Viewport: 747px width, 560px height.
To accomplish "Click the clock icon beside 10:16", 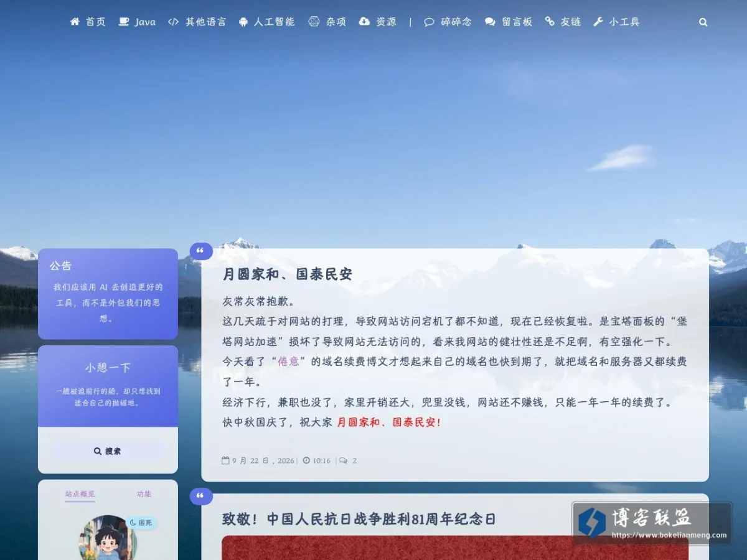I will [x=306, y=460].
